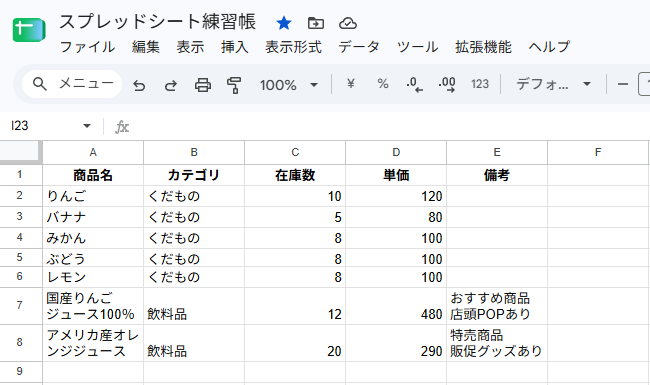The height and width of the screenshot is (385, 650).
Task: Select the レモン cell
Action: (x=93, y=277)
